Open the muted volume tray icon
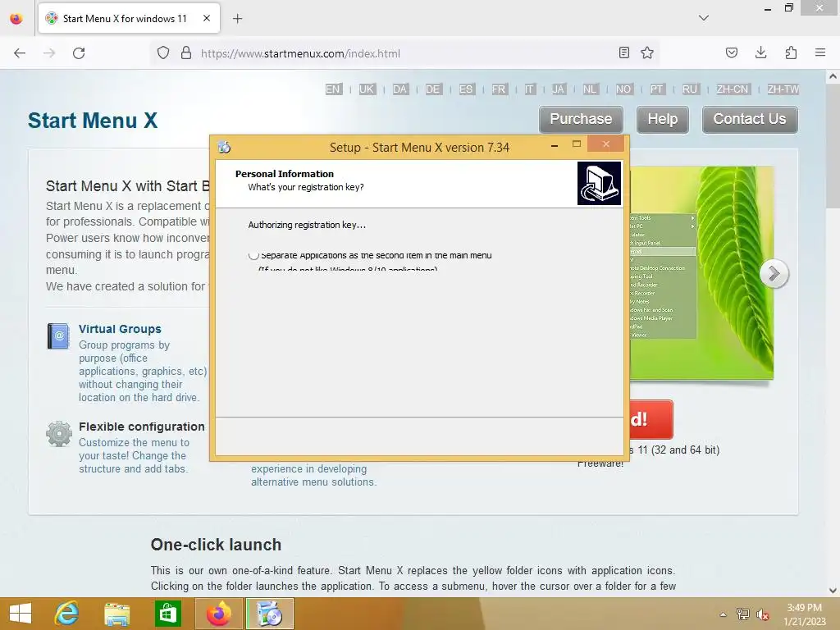840x630 pixels. tap(762, 614)
